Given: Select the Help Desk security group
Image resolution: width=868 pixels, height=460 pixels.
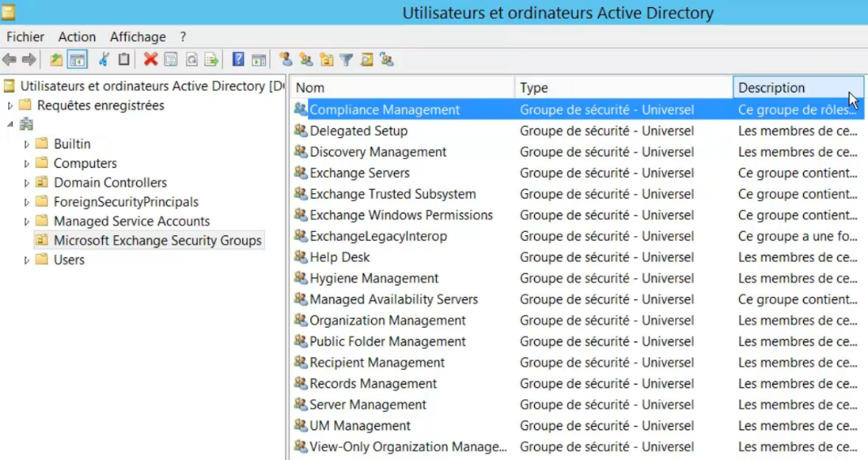Looking at the screenshot, I should tap(340, 257).
